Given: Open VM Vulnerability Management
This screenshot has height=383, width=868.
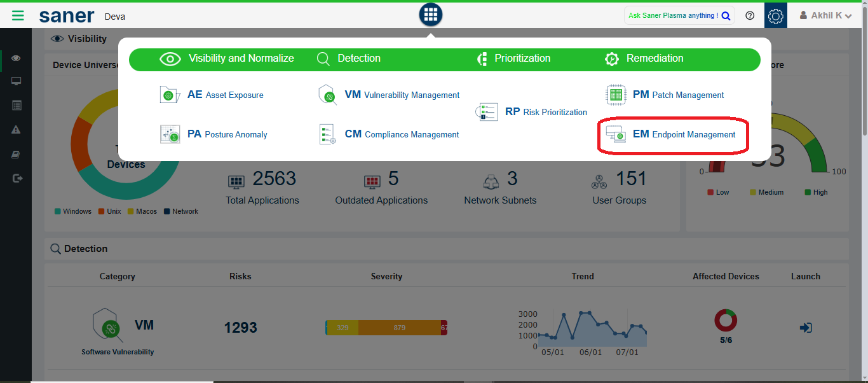Looking at the screenshot, I should (402, 95).
